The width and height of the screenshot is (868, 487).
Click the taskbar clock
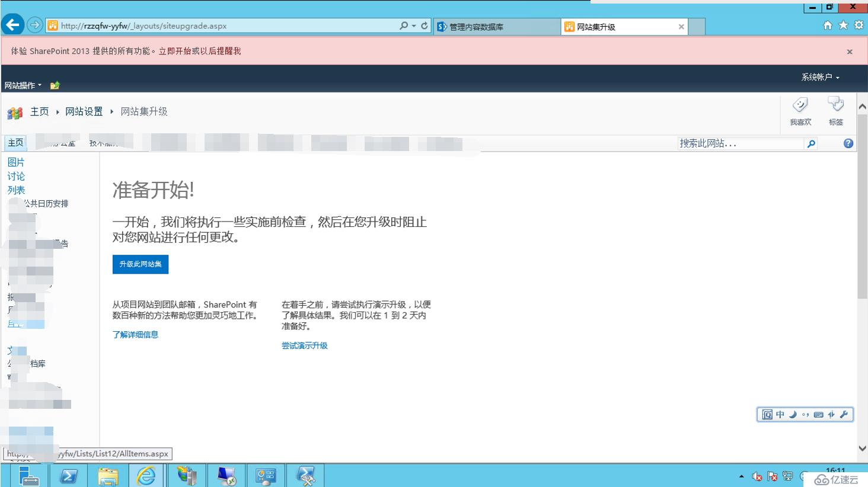point(835,470)
